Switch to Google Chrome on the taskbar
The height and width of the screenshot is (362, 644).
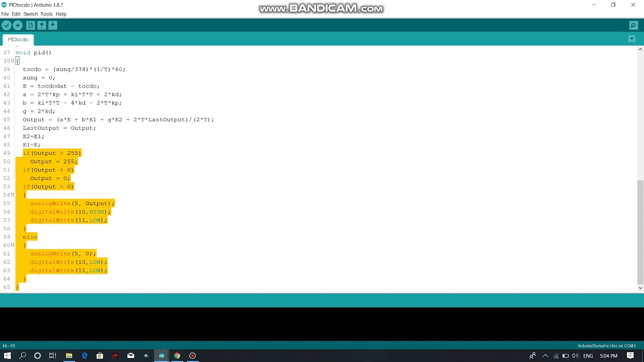click(177, 355)
